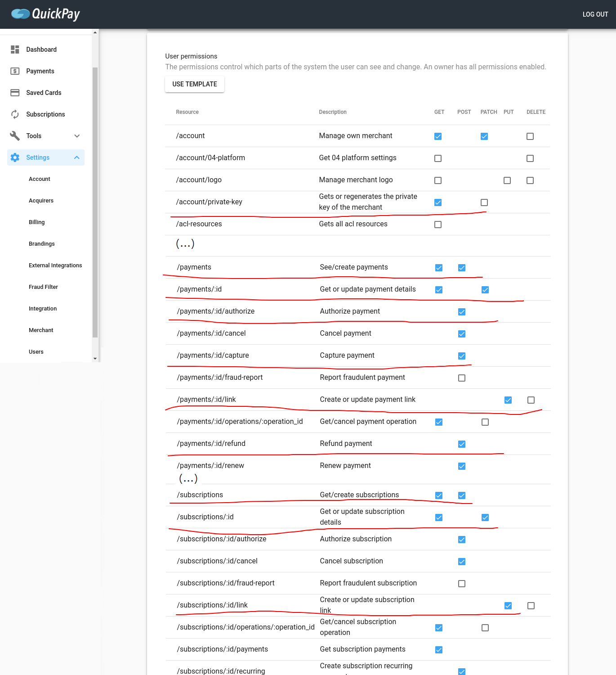The height and width of the screenshot is (675, 616).
Task: Click the Settings gear icon
Action: pyautogui.click(x=15, y=157)
